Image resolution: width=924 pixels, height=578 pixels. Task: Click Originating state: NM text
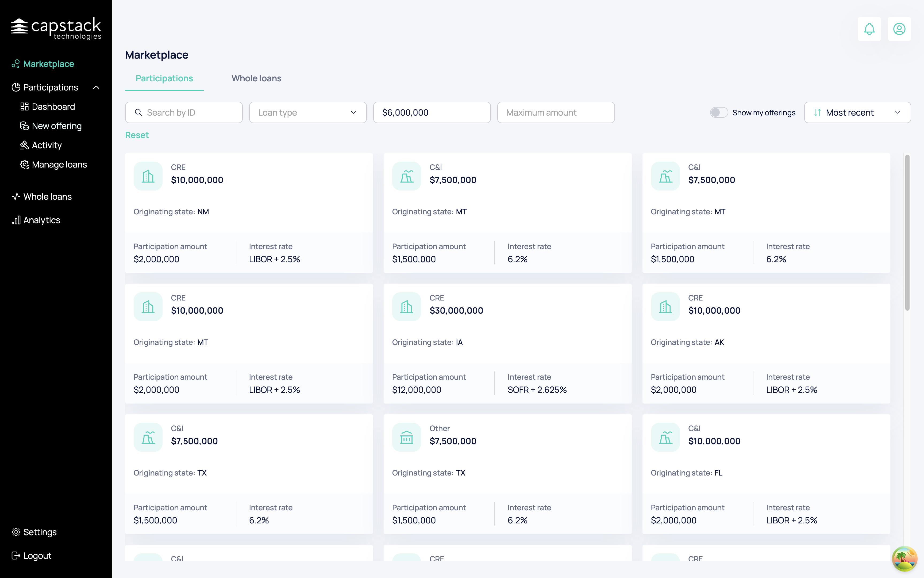point(171,212)
